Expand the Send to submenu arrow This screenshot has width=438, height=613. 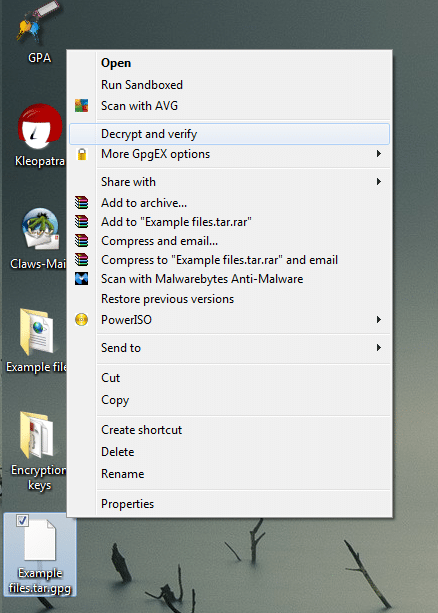(379, 347)
